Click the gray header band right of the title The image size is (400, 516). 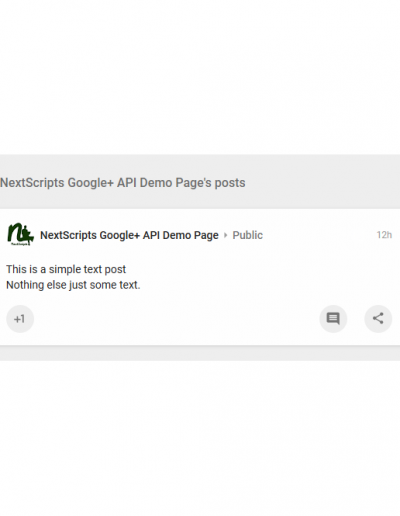pyautogui.click(x=323, y=183)
